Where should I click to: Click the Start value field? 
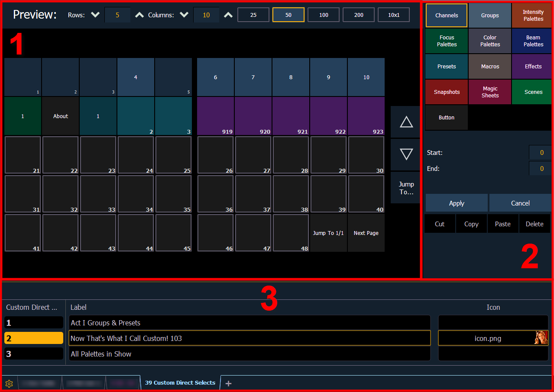click(x=540, y=153)
